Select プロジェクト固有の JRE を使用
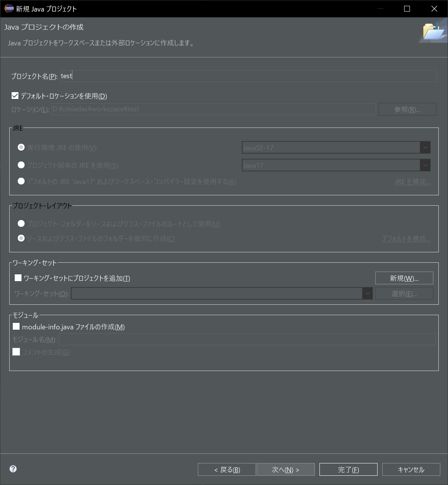Screen dimensions: 448x485 pyautogui.click(x=21, y=165)
